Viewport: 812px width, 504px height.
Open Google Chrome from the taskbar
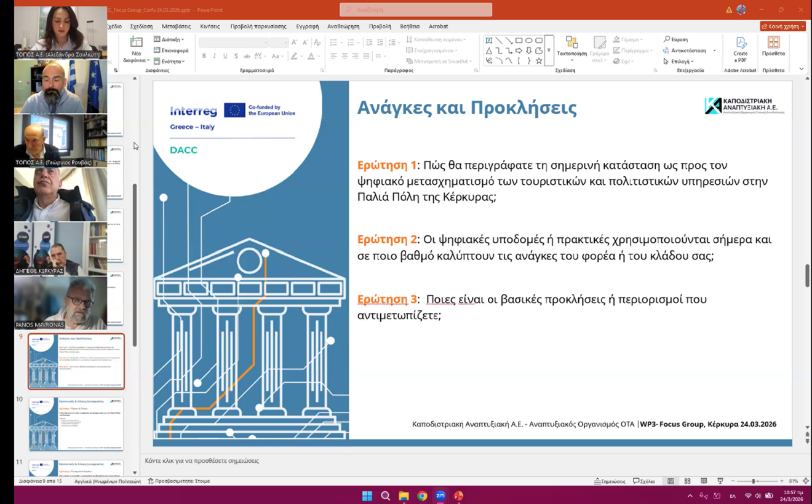tap(422, 496)
